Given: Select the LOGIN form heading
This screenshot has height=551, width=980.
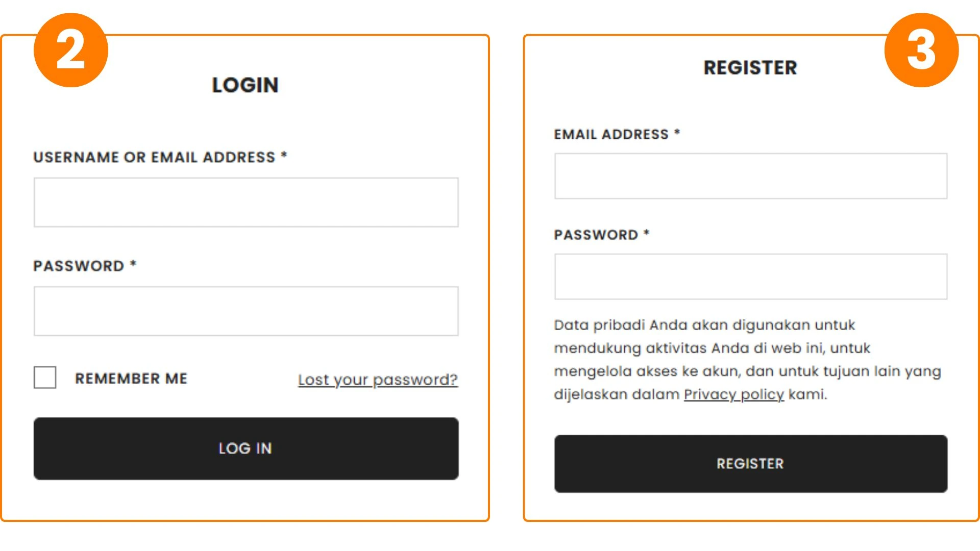Looking at the screenshot, I should [246, 85].
